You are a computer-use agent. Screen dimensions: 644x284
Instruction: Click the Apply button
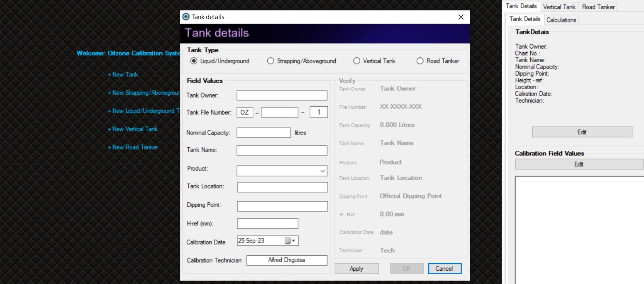coord(356,269)
